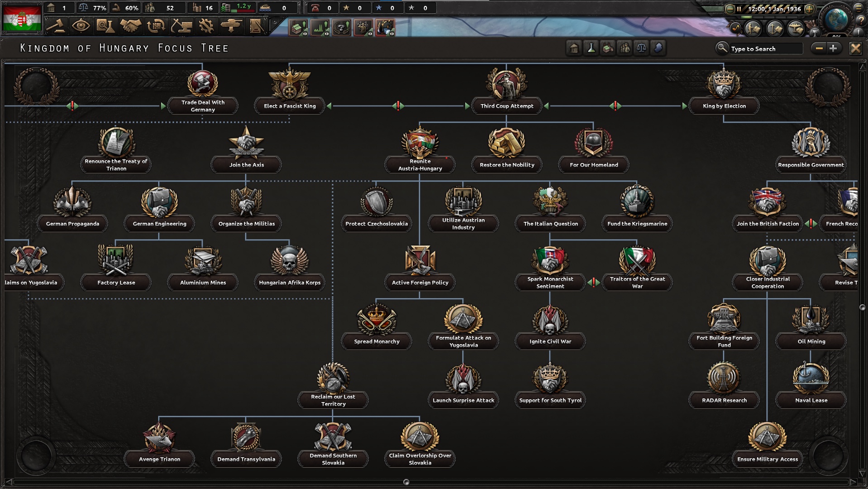Click the convoys ship counter
This screenshot has height=489, width=868.
click(x=277, y=8)
